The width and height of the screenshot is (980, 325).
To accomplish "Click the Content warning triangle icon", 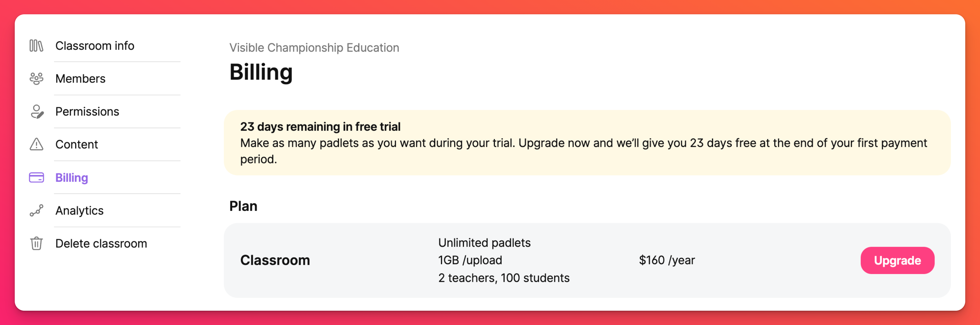I will tap(37, 144).
